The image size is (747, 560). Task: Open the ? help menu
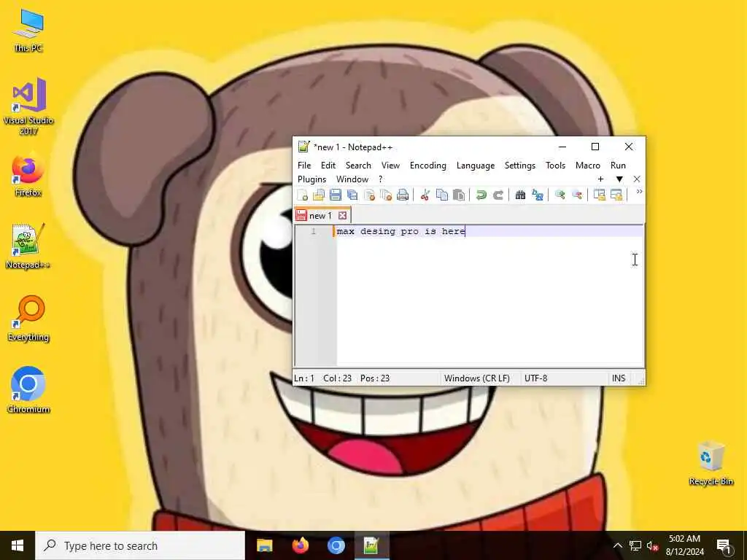tap(380, 179)
